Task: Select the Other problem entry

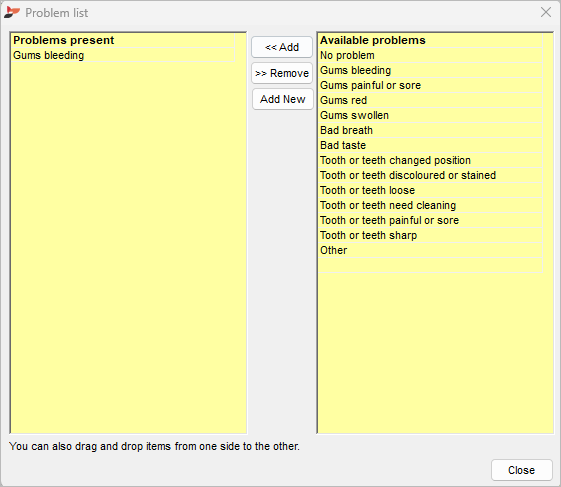Action: pos(430,250)
